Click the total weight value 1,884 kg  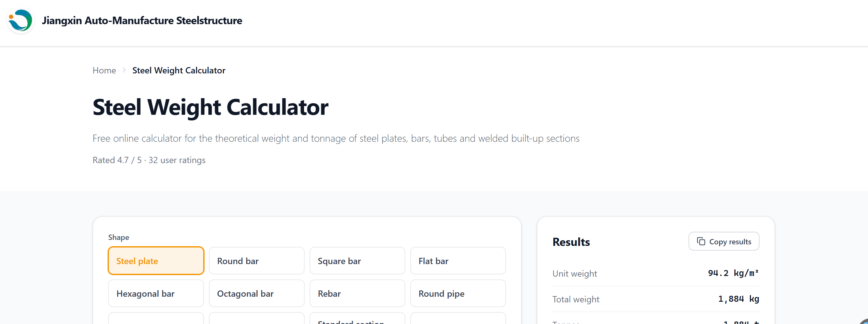pyautogui.click(x=738, y=299)
